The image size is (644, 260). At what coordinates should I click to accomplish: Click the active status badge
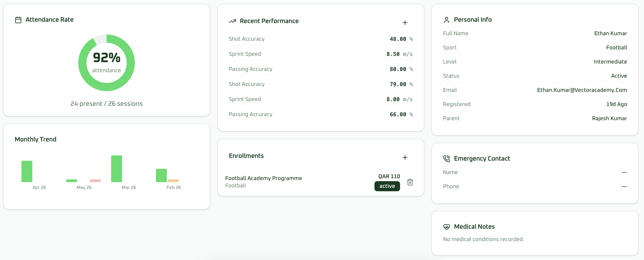point(387,186)
